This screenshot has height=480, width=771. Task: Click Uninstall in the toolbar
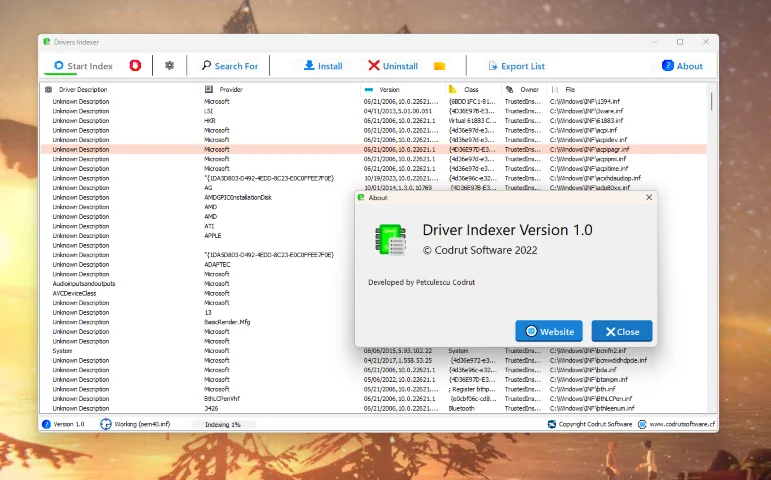pyautogui.click(x=392, y=66)
